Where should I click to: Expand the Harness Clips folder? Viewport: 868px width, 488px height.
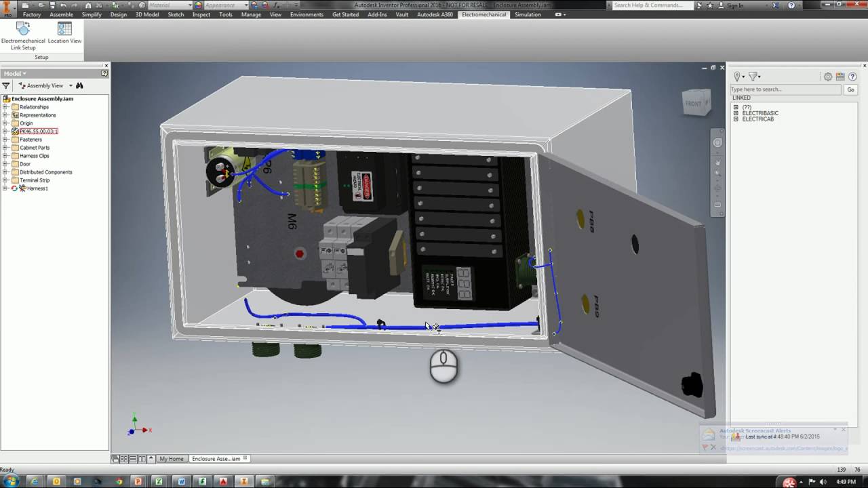[x=5, y=156]
